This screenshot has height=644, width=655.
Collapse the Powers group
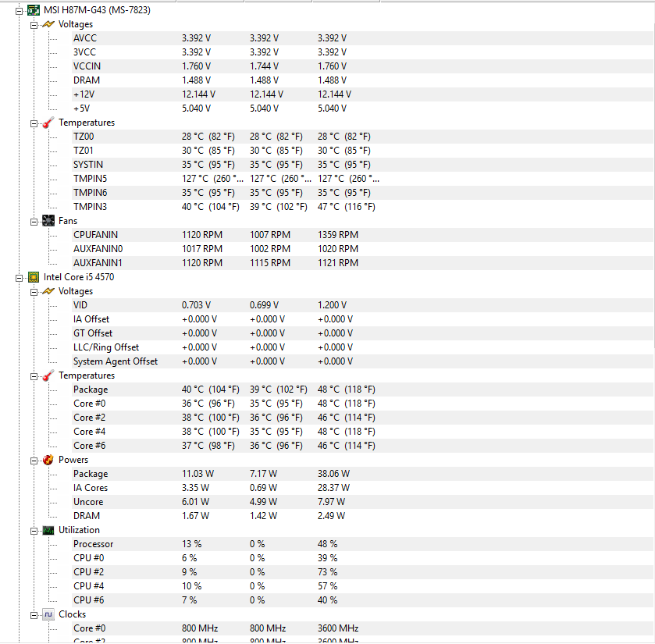[34, 461]
